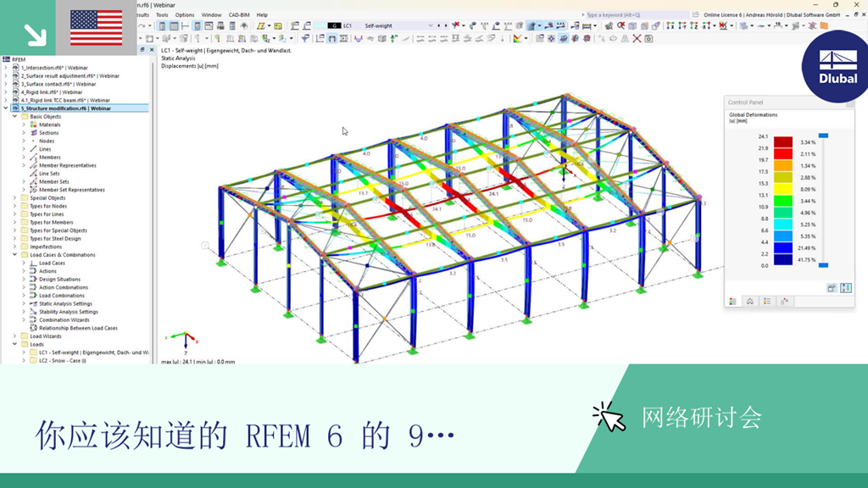Click the magnifier with red X icon

pos(621,26)
